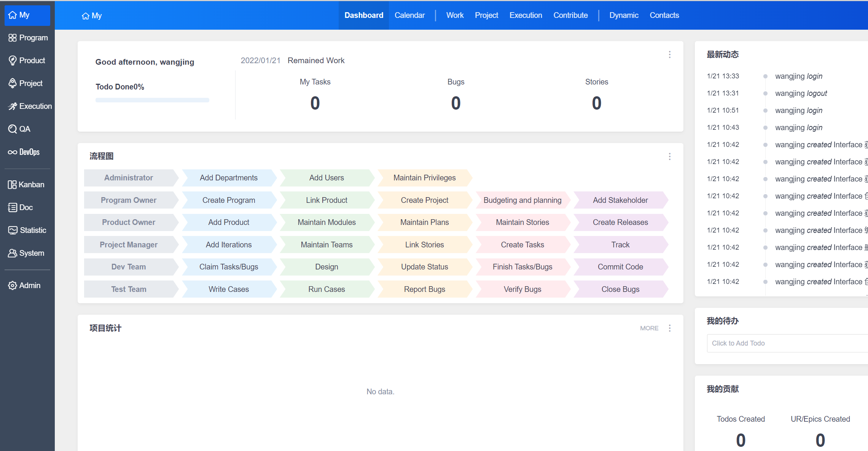Switch to the Execution tab in top navigation
This screenshot has height=451, width=868.
pos(526,15)
